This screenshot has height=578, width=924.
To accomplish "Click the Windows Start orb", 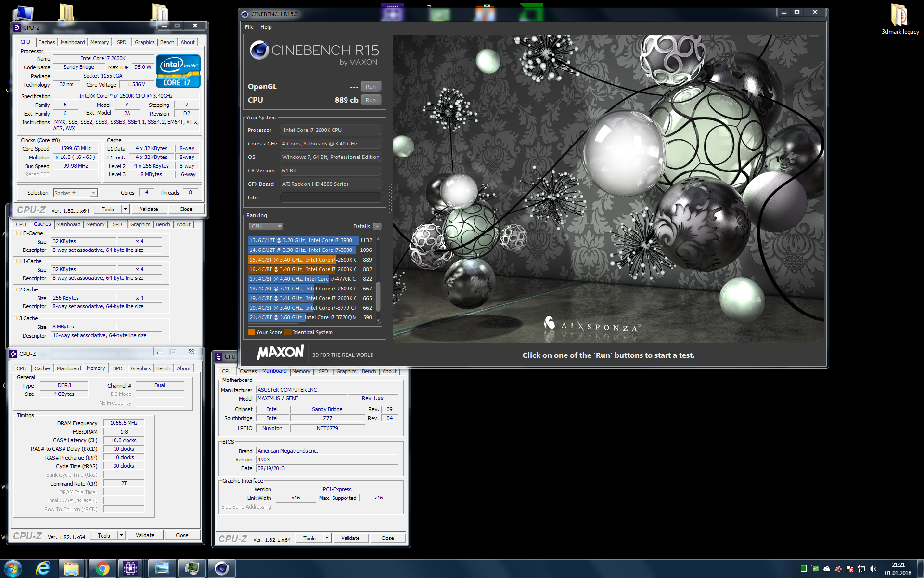I will click(x=12, y=569).
